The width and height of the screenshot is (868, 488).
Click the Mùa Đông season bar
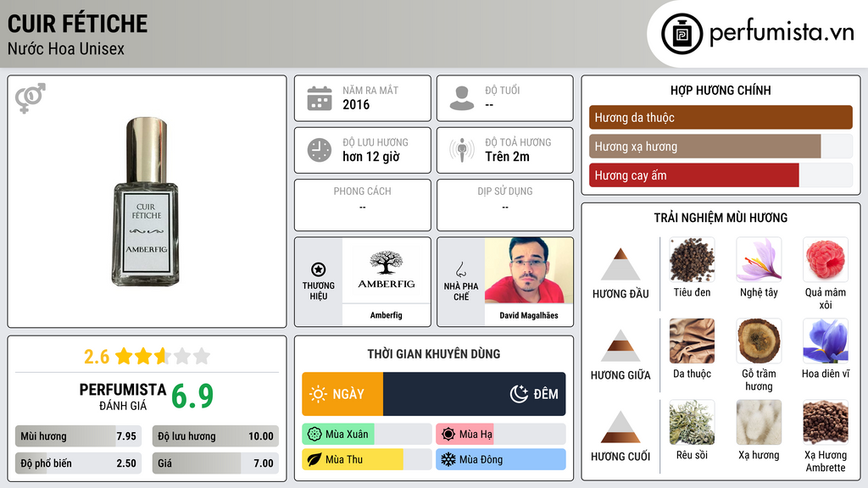coord(501,460)
